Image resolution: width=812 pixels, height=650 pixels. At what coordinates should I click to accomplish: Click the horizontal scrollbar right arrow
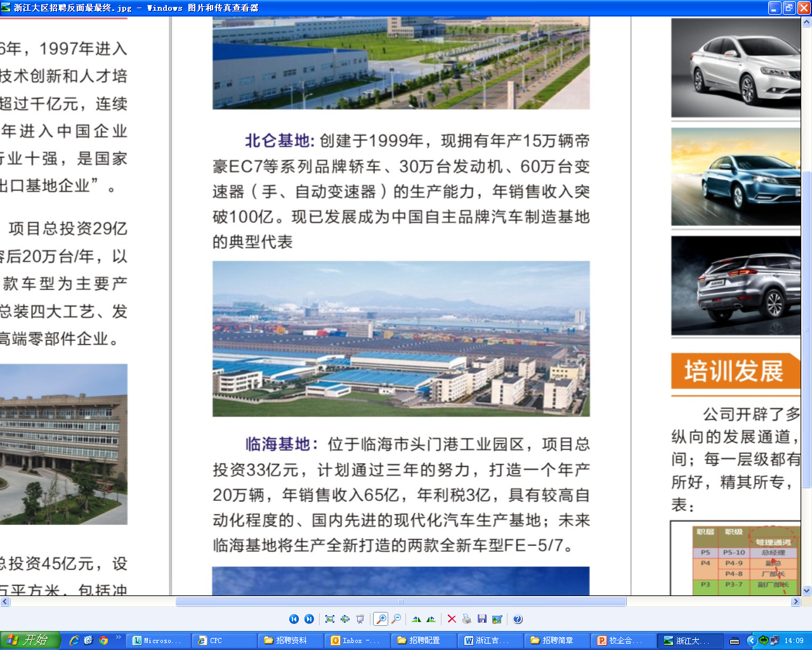coord(796,601)
